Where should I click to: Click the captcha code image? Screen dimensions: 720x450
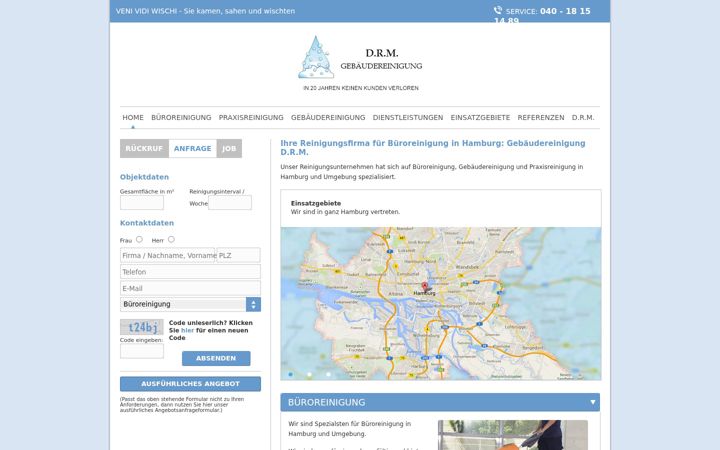[141, 327]
